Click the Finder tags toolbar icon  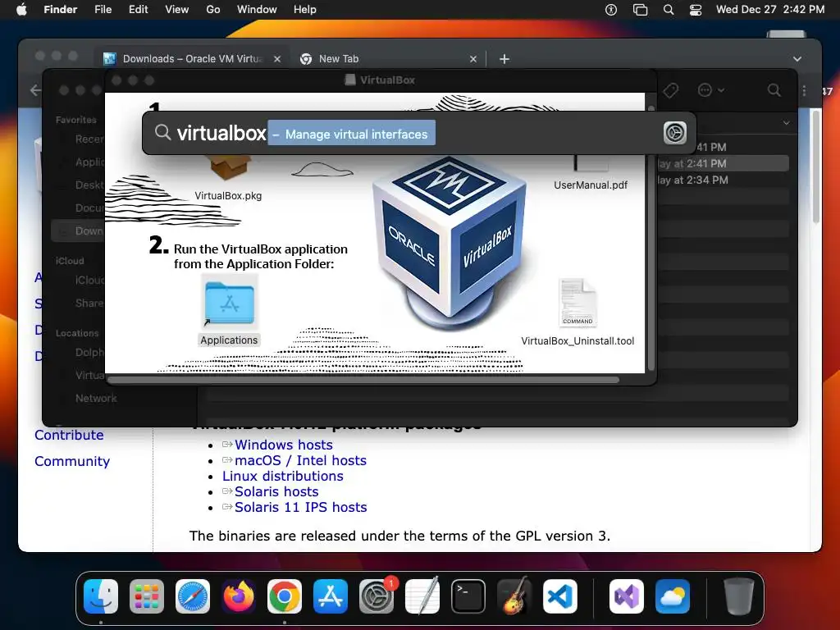point(670,90)
